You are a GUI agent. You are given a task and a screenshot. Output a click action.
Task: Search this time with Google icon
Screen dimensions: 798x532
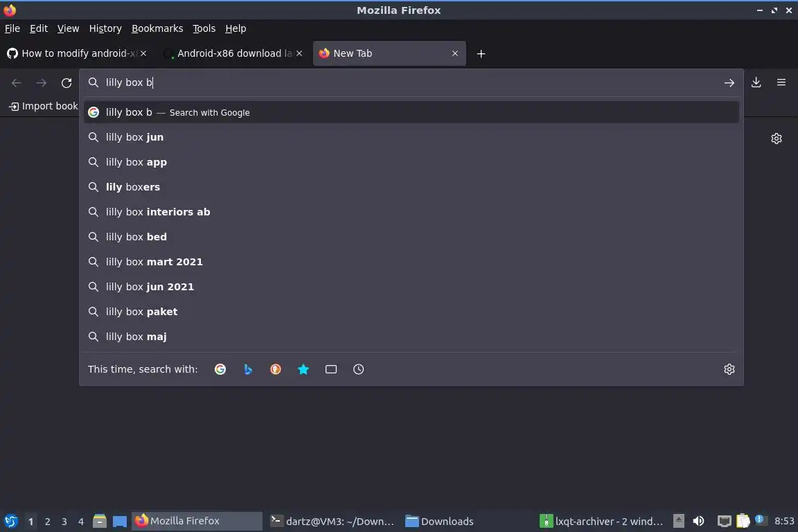pos(220,369)
